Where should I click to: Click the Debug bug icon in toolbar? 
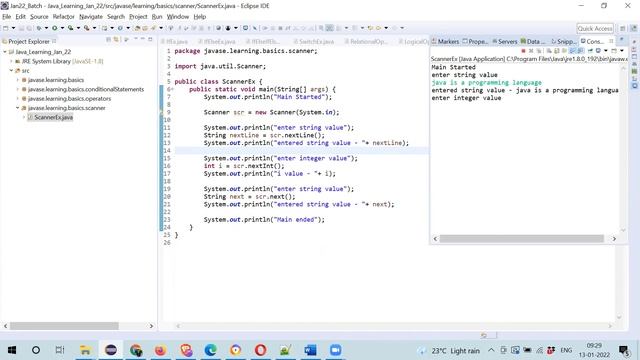[x=39, y=28]
